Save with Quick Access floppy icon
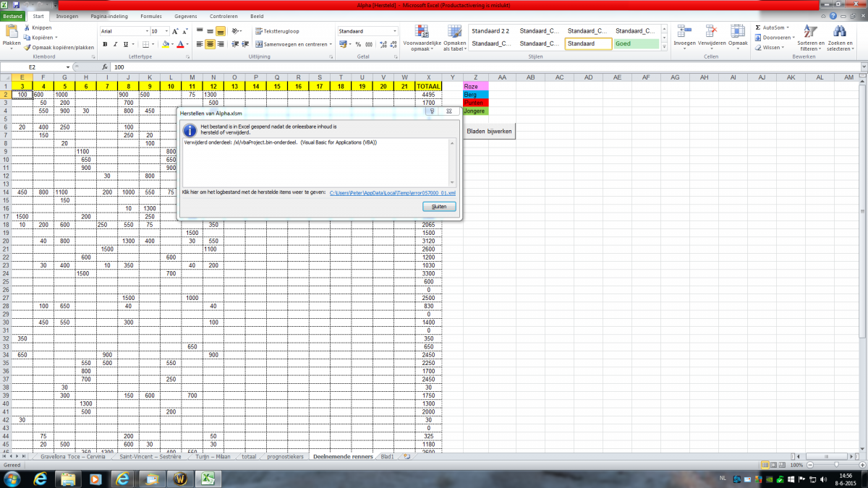The height and width of the screenshot is (488, 868). click(x=15, y=4)
